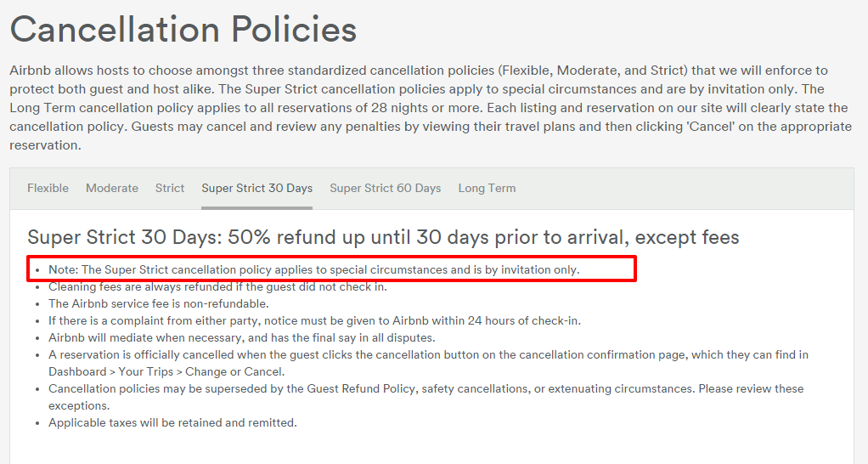Click the 24 hours complaint notice bullet
868x464 pixels.
pyautogui.click(x=314, y=320)
